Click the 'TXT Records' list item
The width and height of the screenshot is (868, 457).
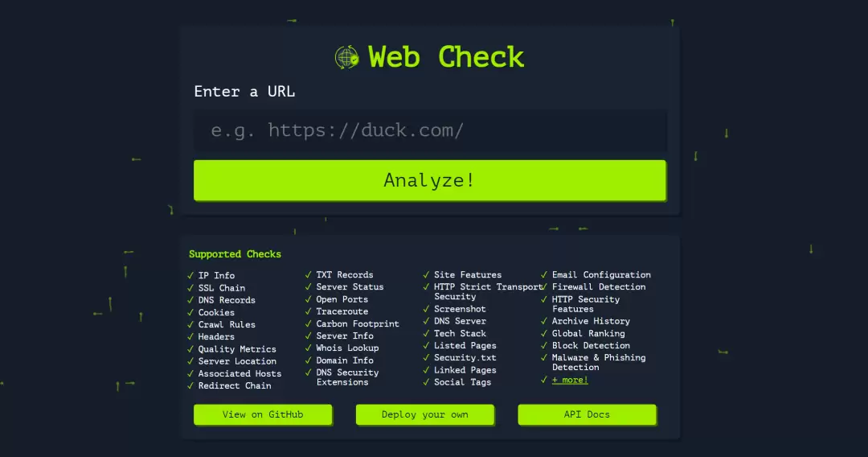click(344, 274)
